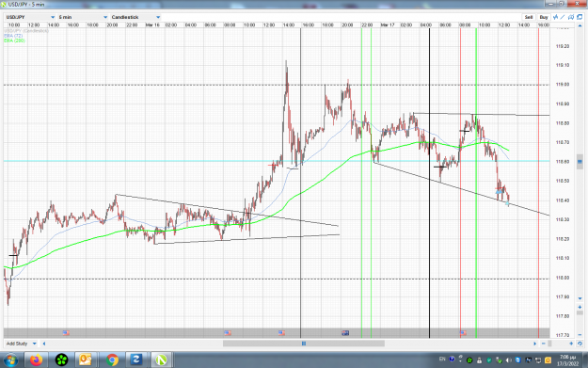Click the EMA (72) legend label
The height and width of the screenshot is (368, 588).
coord(13,36)
